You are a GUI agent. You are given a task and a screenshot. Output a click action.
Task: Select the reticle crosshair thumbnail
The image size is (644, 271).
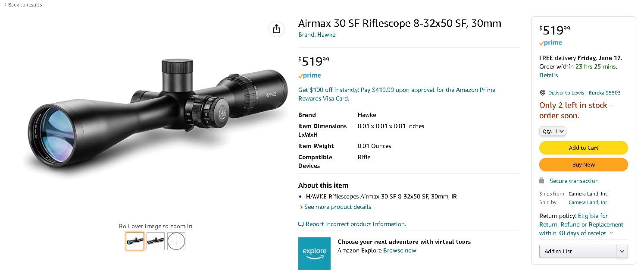click(x=176, y=241)
